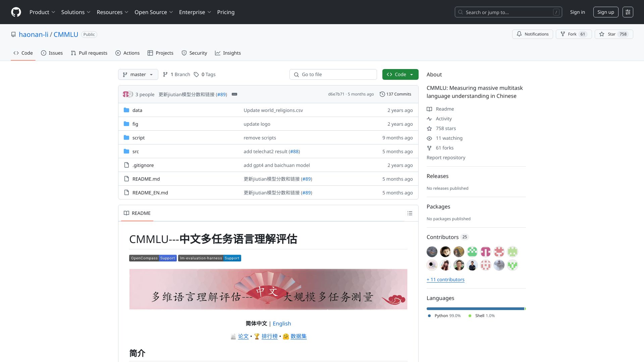Click the Shell 1.0% language entry
This screenshot has height=362, width=644.
click(482, 316)
